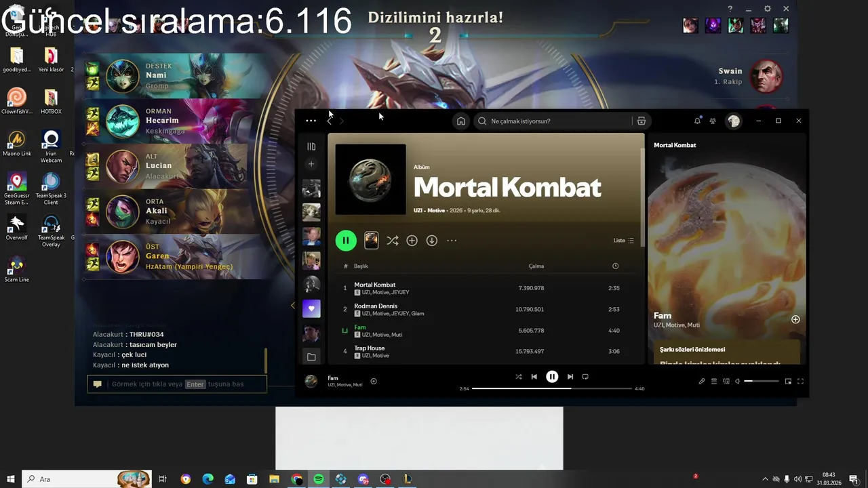Select Nami support slot in League lobby

pyautogui.click(x=174, y=76)
